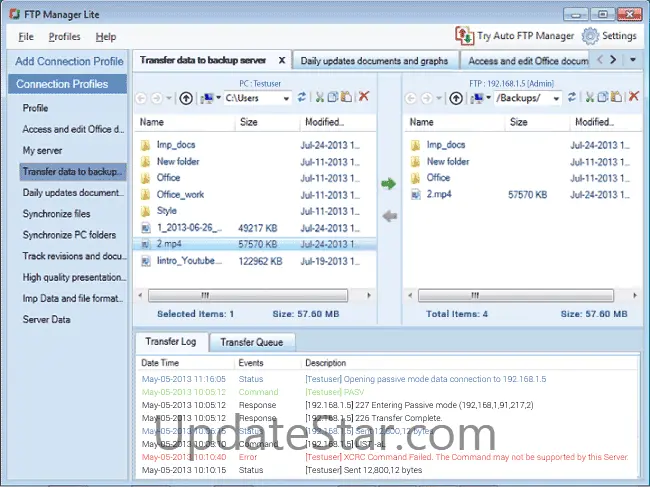650x487 pixels.
Task: Sort local pane by Size column
Action: coord(267,122)
